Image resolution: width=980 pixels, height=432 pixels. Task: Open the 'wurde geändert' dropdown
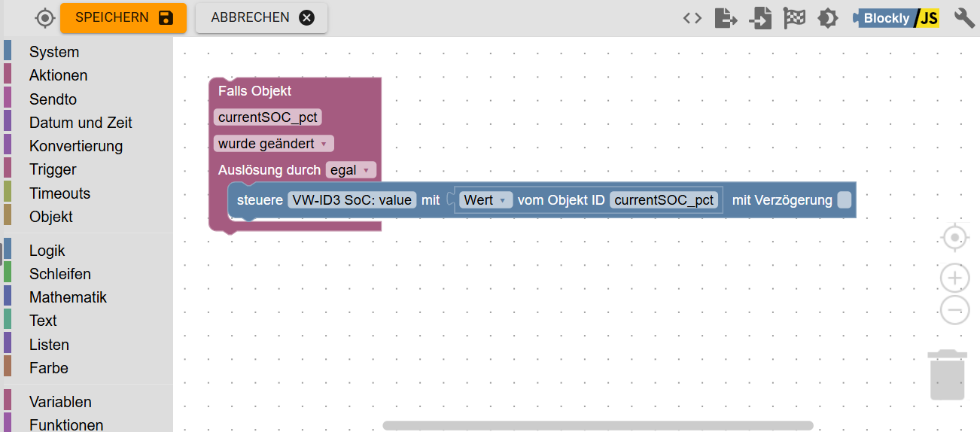tap(273, 144)
